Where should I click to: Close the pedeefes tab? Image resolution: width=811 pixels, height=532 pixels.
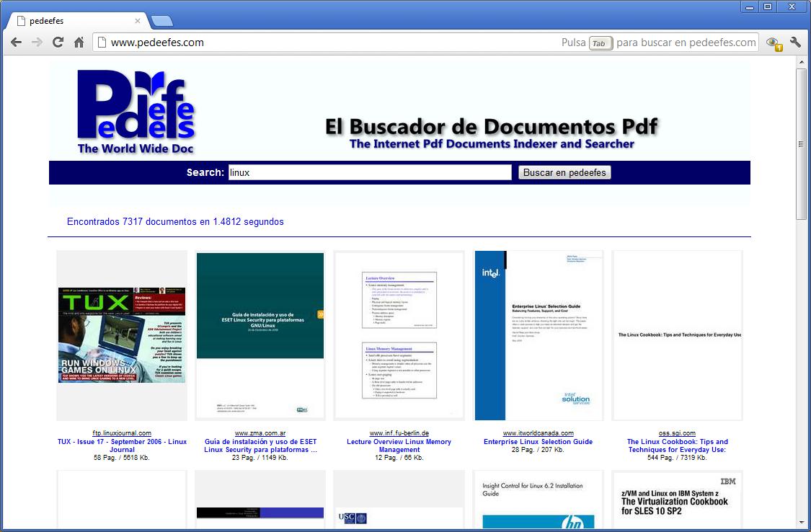point(138,21)
